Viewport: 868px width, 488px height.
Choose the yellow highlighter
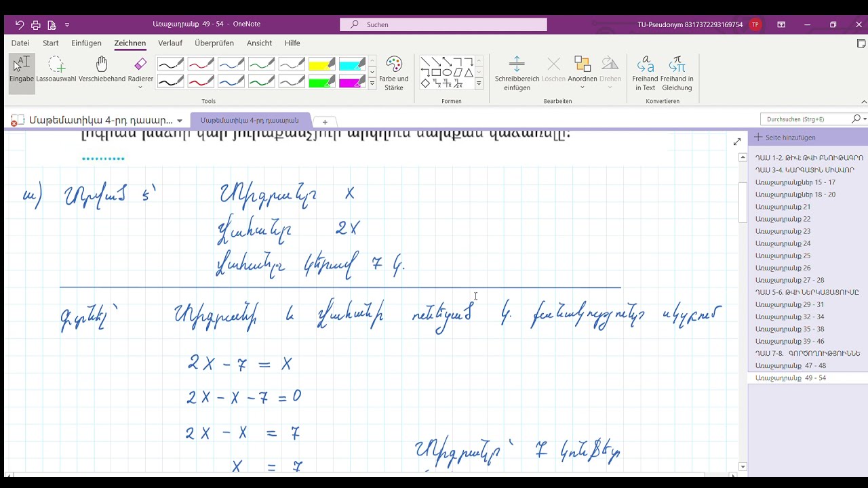[x=322, y=64]
